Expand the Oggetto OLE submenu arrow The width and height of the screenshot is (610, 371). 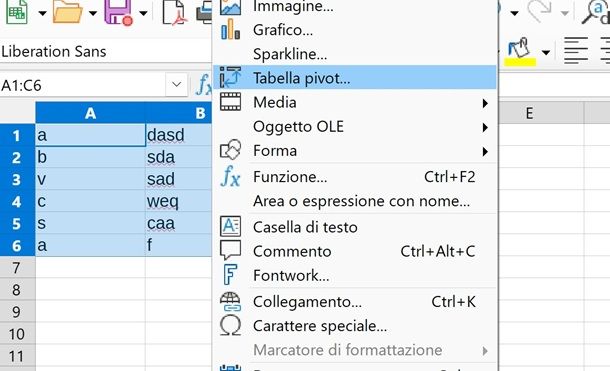tap(485, 128)
